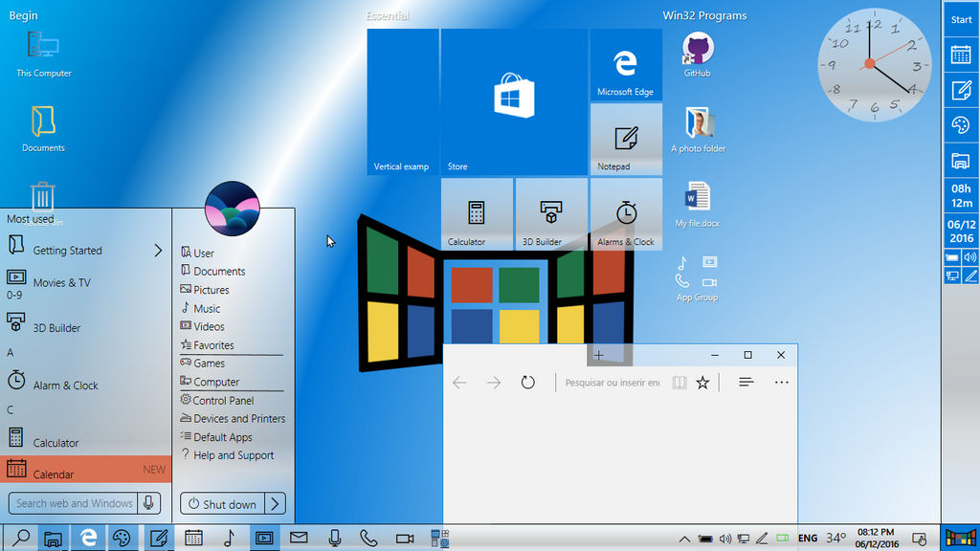The height and width of the screenshot is (551, 980).
Task: Open the calendar taskbar icon
Action: (193, 538)
